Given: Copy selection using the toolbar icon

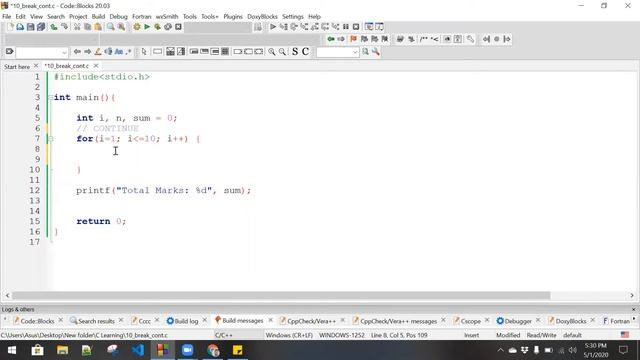Looking at the screenshot, I should pyautogui.click(x=87, y=27).
